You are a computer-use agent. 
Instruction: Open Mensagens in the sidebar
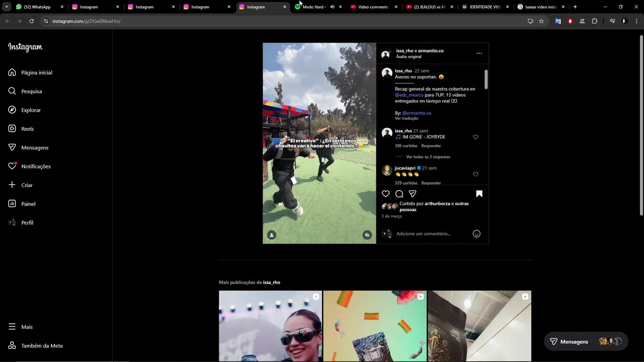[29, 147]
